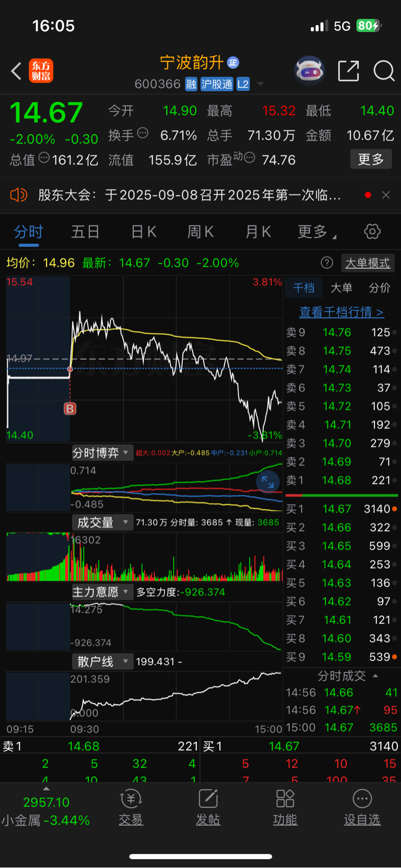Image resolution: width=401 pixels, height=868 pixels.
Task: Tap the help question mark icon
Action: pyautogui.click(x=327, y=263)
